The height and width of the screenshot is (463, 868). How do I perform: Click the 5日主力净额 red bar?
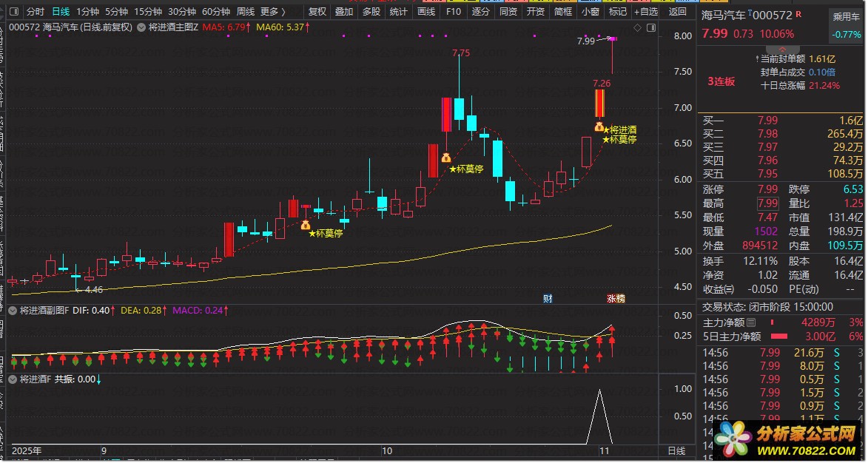click(779, 337)
